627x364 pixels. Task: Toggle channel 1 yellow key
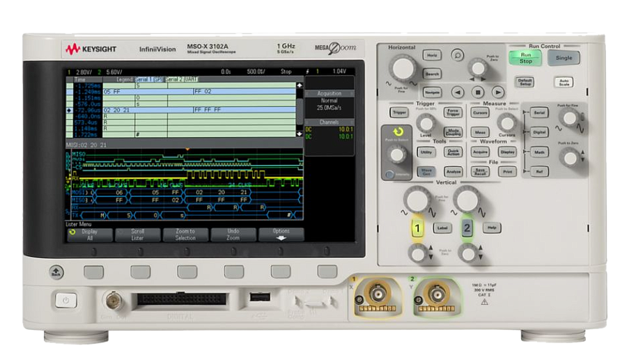(x=417, y=228)
